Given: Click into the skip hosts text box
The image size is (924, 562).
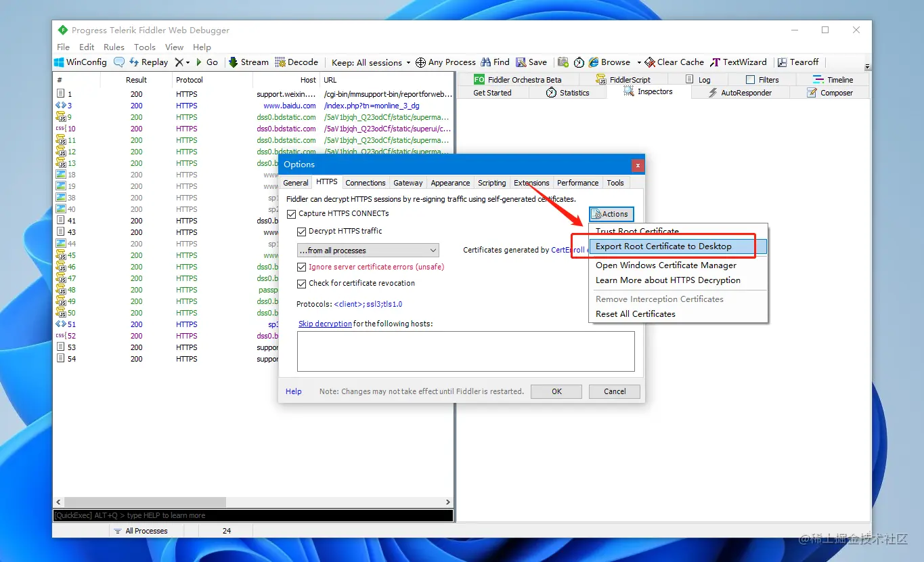Looking at the screenshot, I should tap(466, 351).
